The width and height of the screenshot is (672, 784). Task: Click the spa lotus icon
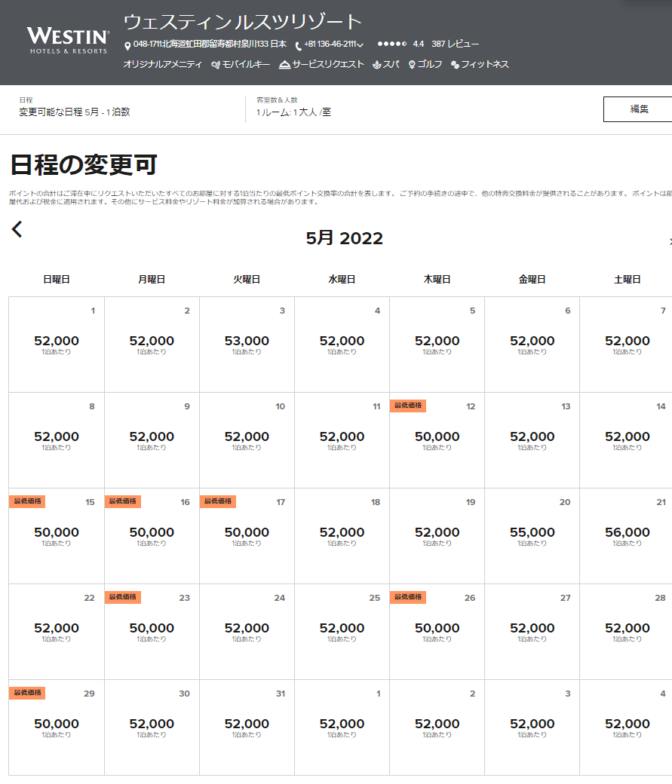[377, 65]
